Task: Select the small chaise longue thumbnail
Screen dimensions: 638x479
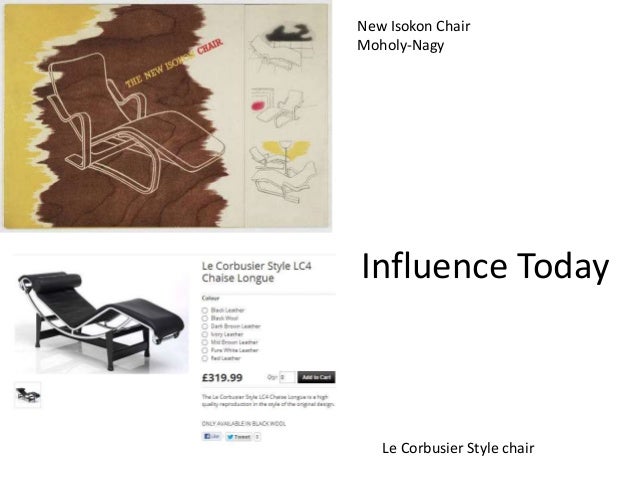Action: click(x=28, y=395)
